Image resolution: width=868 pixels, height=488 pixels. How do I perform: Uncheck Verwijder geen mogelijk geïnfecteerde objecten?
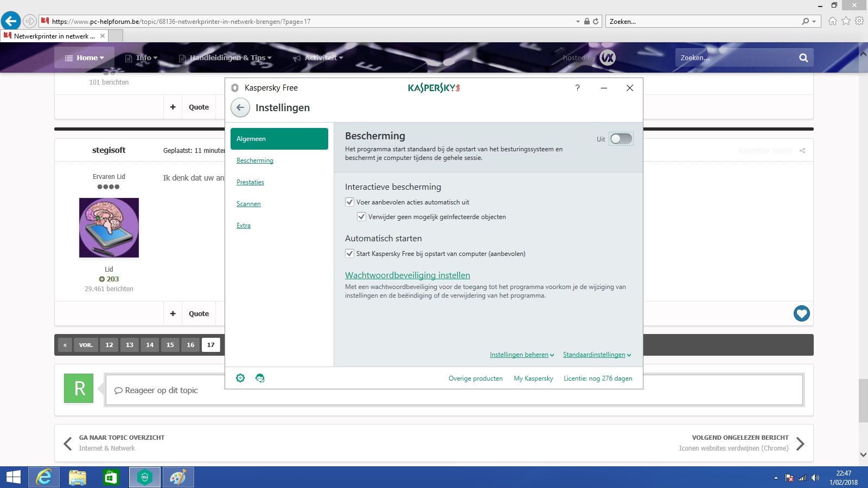(361, 216)
